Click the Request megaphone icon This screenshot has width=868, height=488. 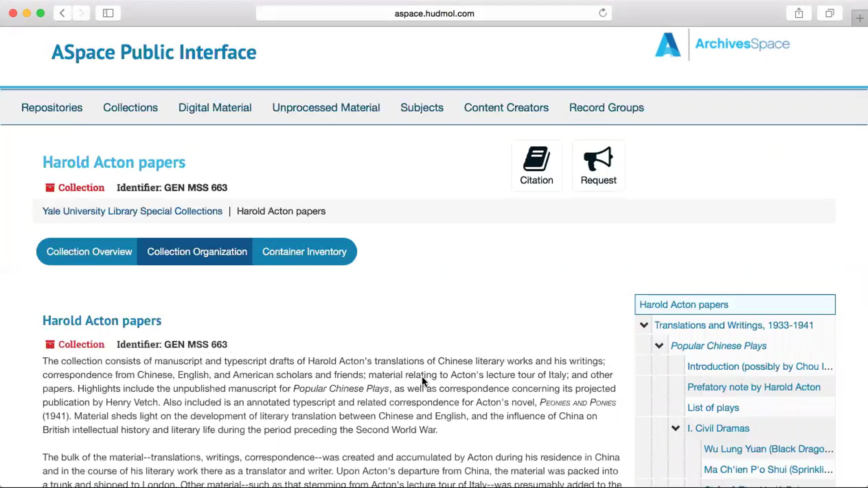(x=598, y=159)
